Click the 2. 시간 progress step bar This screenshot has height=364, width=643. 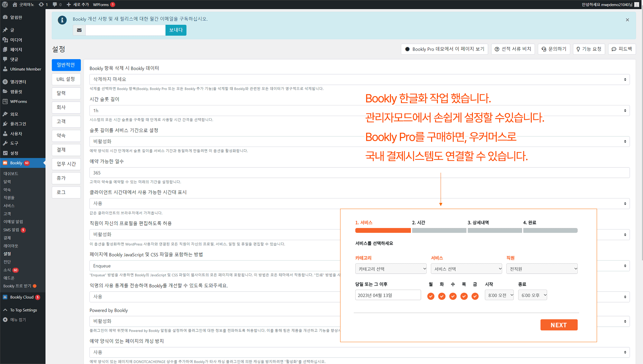(439, 230)
